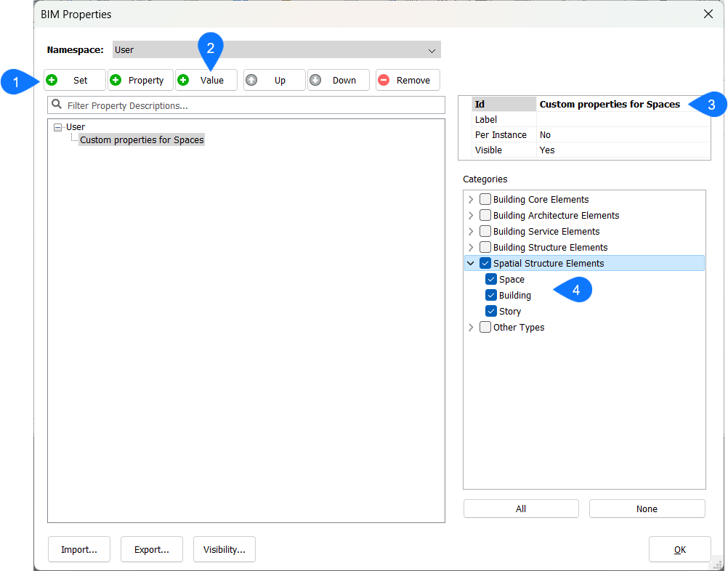The width and height of the screenshot is (728, 571).
Task: Click the Value add icon
Action: point(183,80)
